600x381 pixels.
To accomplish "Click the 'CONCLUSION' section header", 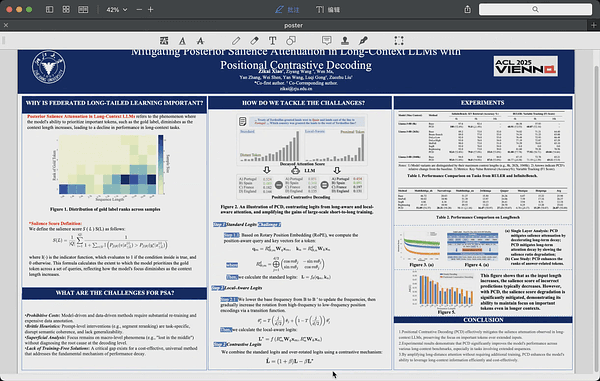I will pyautogui.click(x=483, y=320).
